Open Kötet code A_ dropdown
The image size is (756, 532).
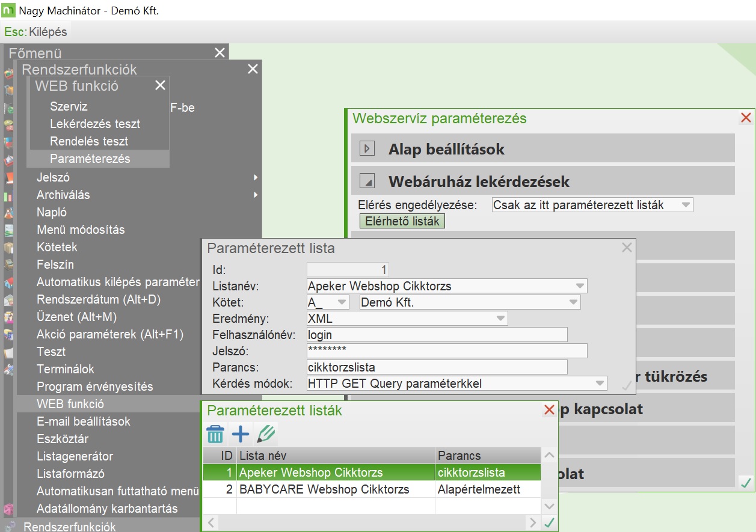coord(342,302)
